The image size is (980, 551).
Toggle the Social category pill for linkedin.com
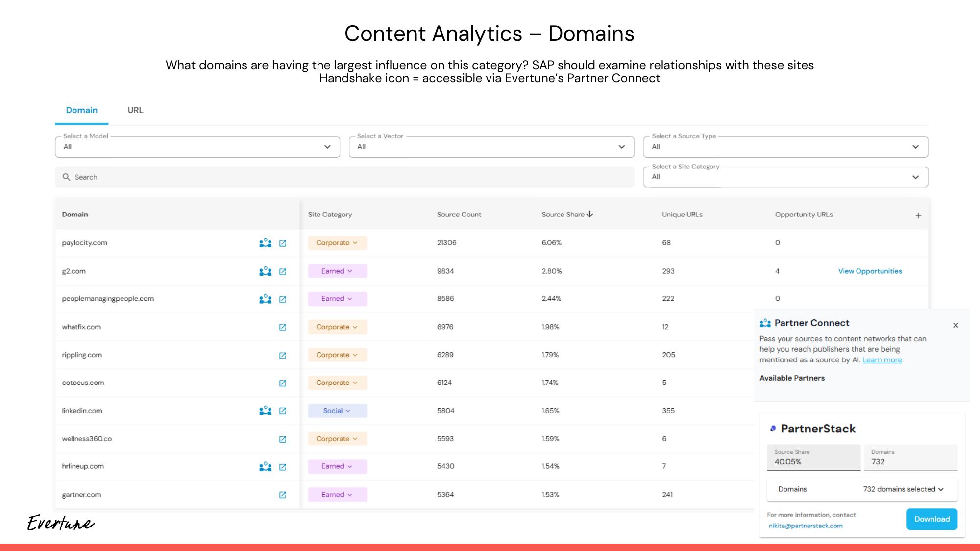pyautogui.click(x=337, y=411)
